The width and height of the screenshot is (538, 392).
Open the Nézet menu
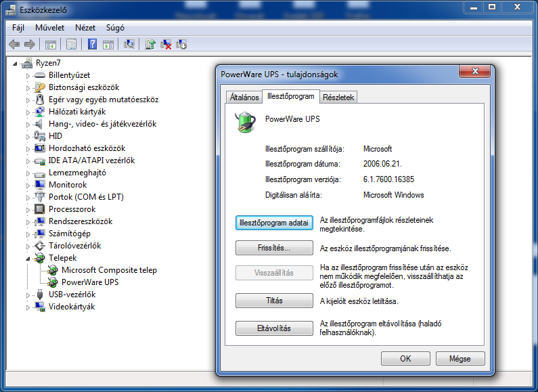pos(85,28)
